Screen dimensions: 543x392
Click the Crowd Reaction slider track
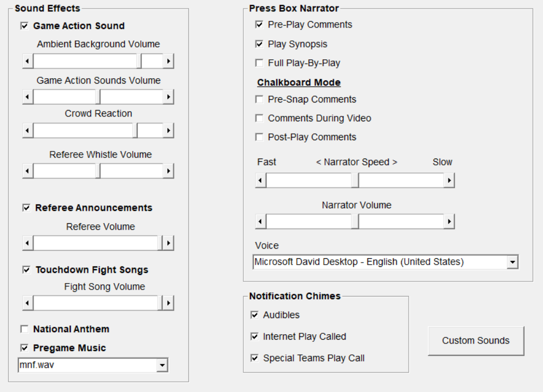point(81,130)
